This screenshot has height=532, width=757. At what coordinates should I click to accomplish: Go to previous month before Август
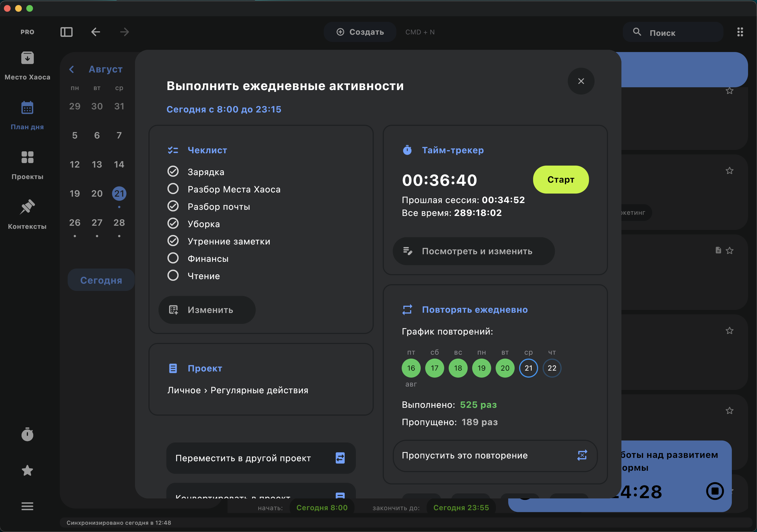tap(72, 69)
